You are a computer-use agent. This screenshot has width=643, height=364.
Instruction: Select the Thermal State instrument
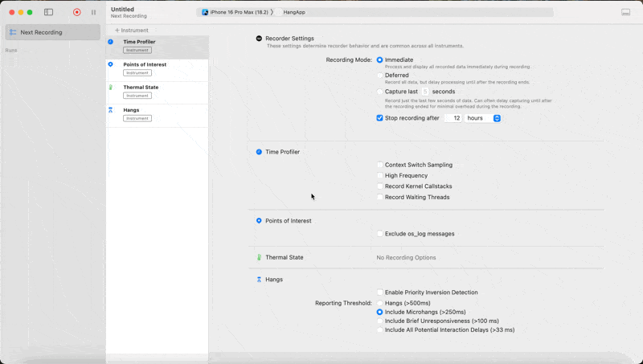tap(141, 87)
